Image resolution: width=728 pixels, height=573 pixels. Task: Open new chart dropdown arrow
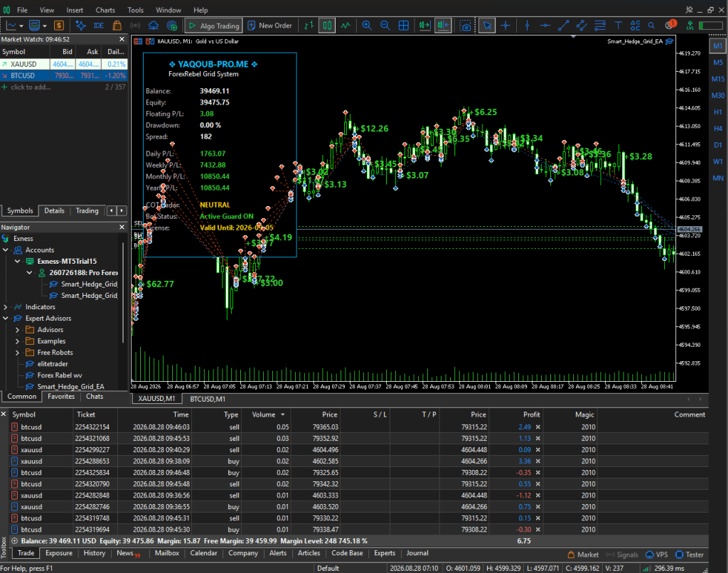(x=21, y=26)
